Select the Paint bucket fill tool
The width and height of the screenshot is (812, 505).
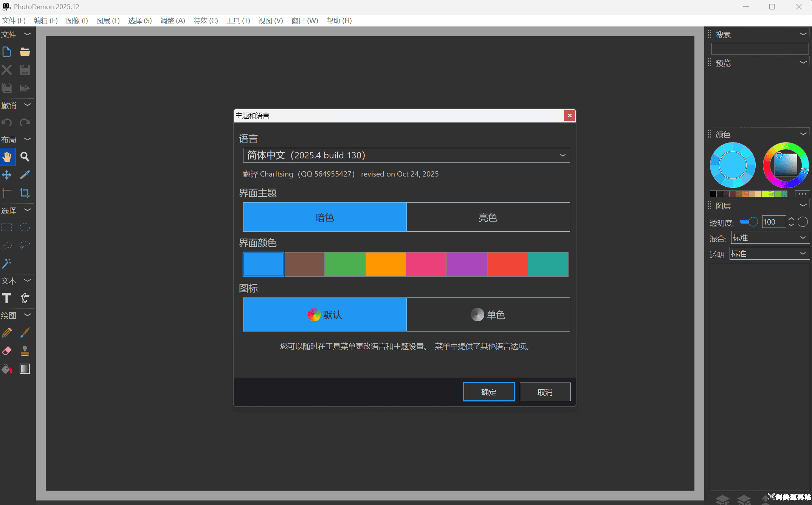pos(7,369)
